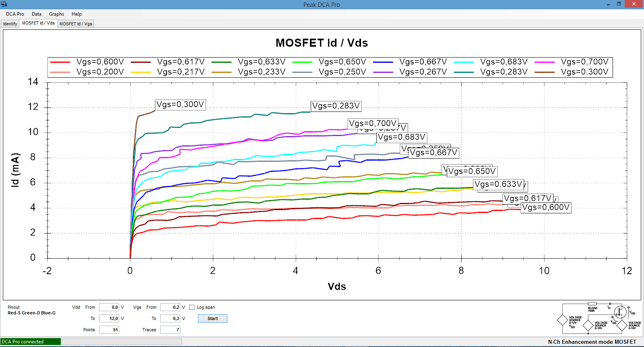Image resolution: width=644 pixels, height=347 pixels.
Task: Click magenta legend swatch for Vgs=0,700V
Action: tap(545, 62)
